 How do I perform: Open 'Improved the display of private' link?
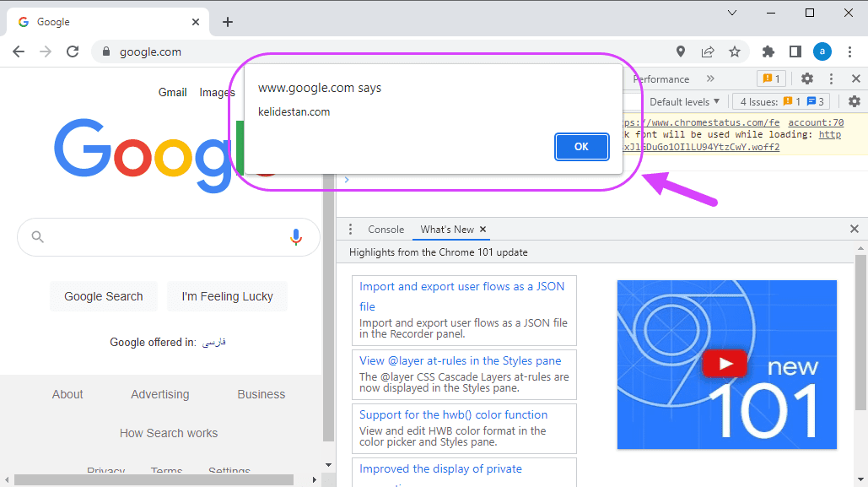point(440,468)
